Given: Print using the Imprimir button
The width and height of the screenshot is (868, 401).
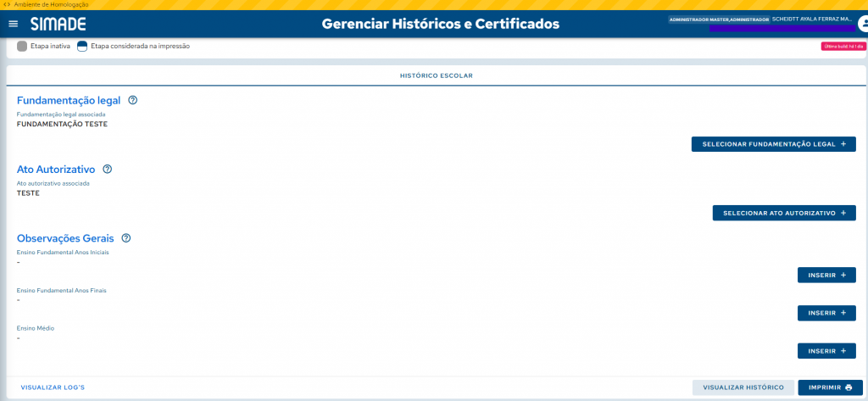Looking at the screenshot, I should point(830,387).
